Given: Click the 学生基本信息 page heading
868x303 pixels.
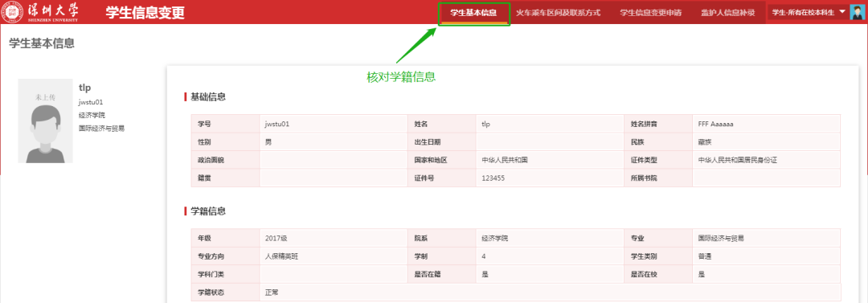Looking at the screenshot, I should pos(42,43).
